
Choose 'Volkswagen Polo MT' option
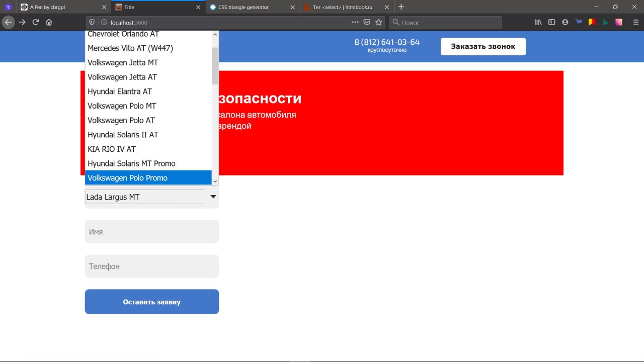point(148,106)
